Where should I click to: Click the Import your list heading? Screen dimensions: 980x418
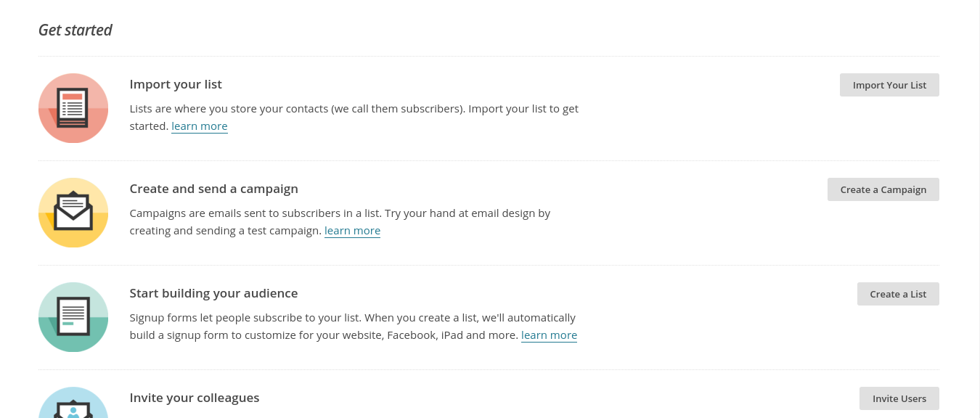coord(176,84)
